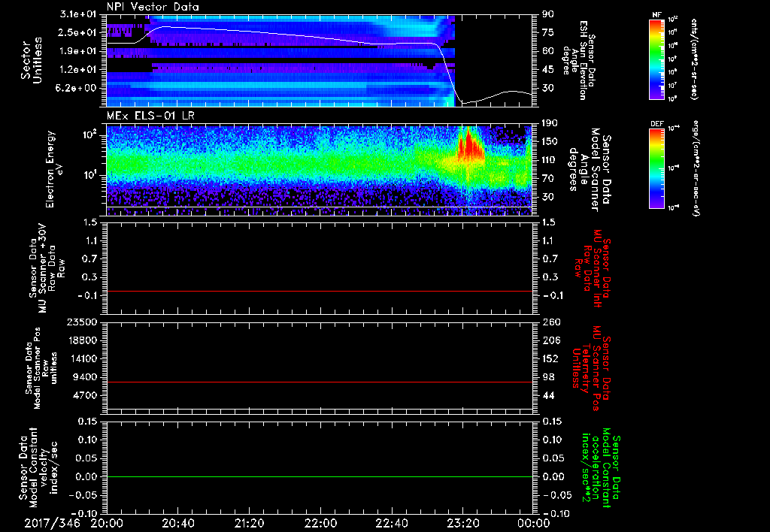
Task: Select the 'NPI Vector Data' panel title
Action: pyautogui.click(x=153, y=7)
